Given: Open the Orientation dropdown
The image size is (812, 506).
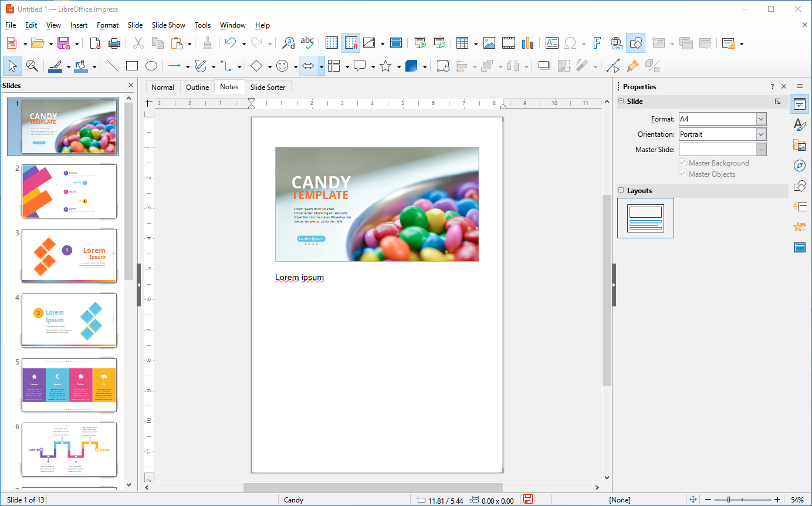Looking at the screenshot, I should pyautogui.click(x=761, y=134).
